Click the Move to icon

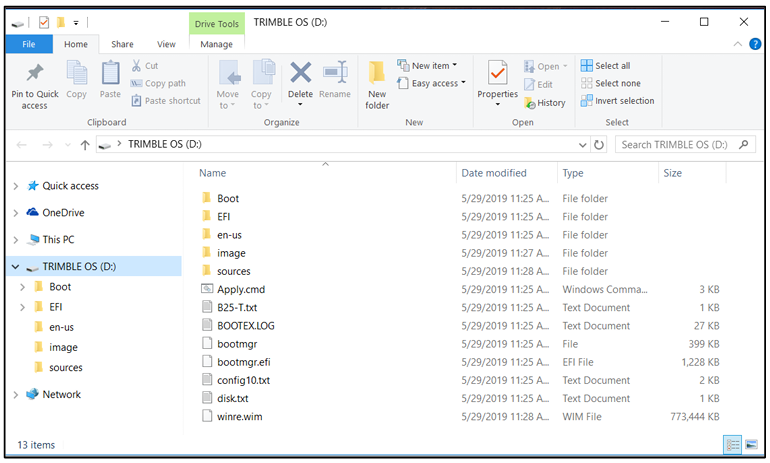tap(229, 73)
